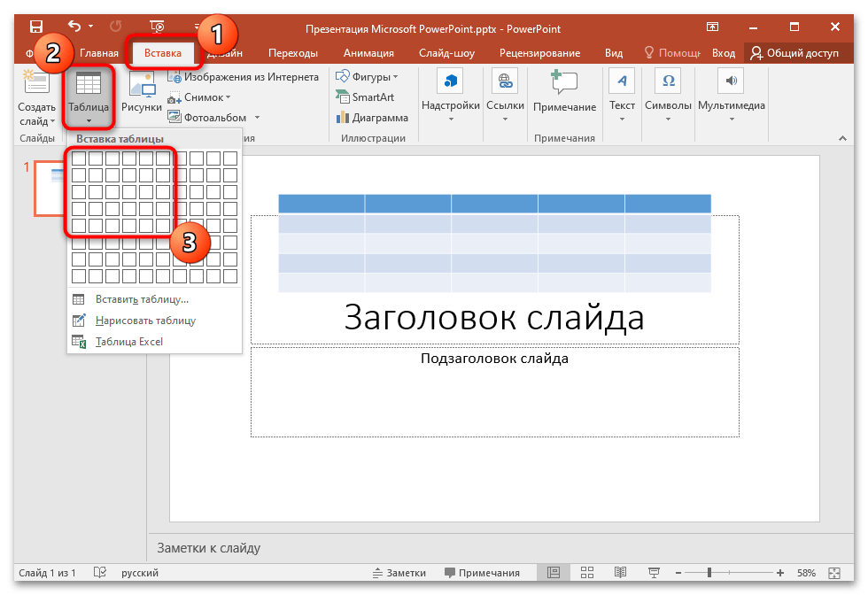Expand the Создать слайд dropdown arrow
The width and height of the screenshot is (868, 595).
(x=52, y=121)
